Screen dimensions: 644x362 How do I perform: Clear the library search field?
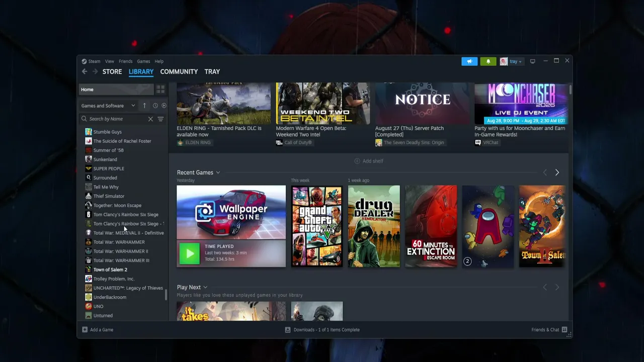[x=150, y=119]
